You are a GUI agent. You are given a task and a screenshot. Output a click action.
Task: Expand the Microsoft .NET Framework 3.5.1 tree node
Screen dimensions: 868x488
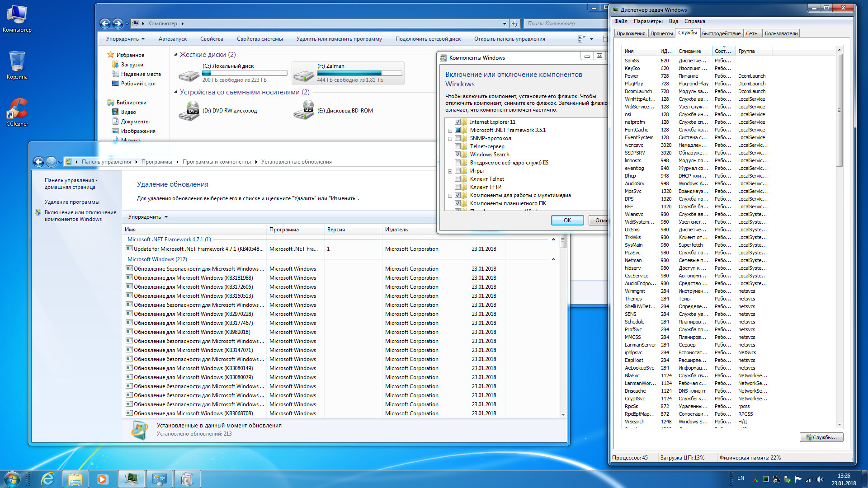[450, 131]
